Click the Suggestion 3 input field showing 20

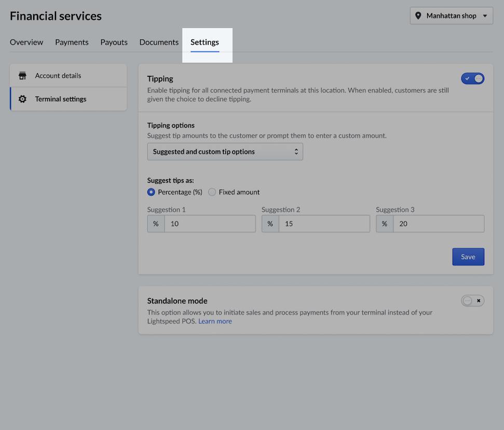pyautogui.click(x=439, y=224)
